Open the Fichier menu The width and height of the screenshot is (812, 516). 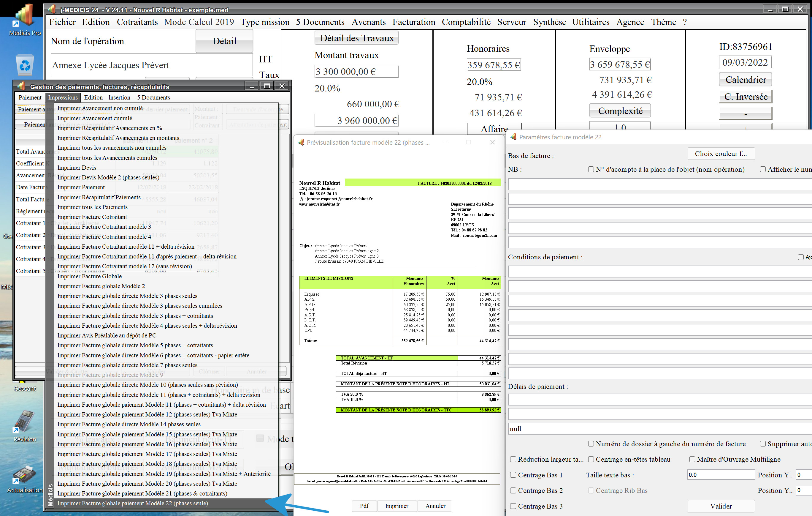[62, 22]
